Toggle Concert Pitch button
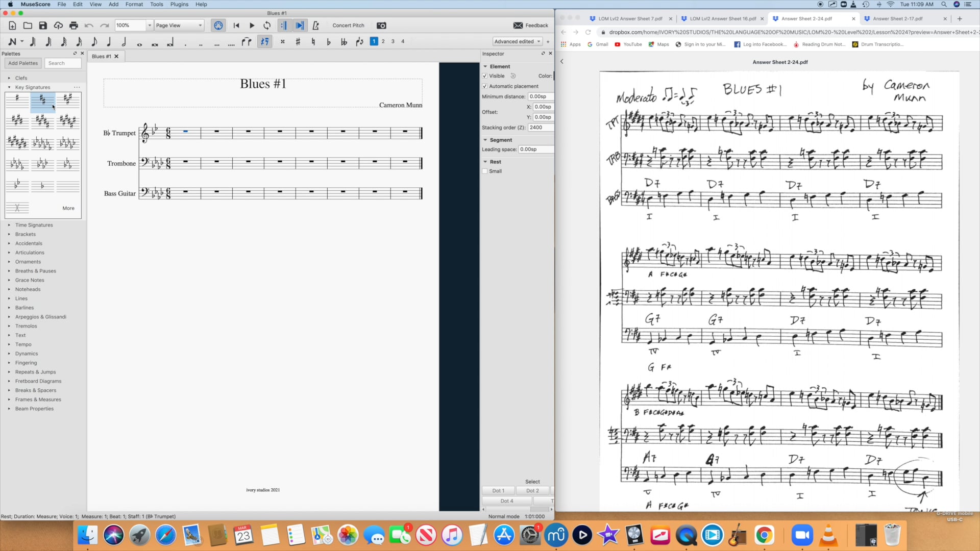The image size is (980, 551). [348, 26]
